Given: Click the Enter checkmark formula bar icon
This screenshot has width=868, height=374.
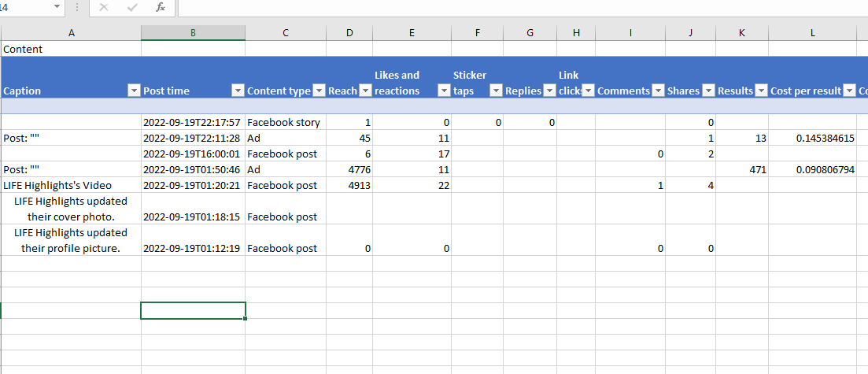Looking at the screenshot, I should point(132,7).
